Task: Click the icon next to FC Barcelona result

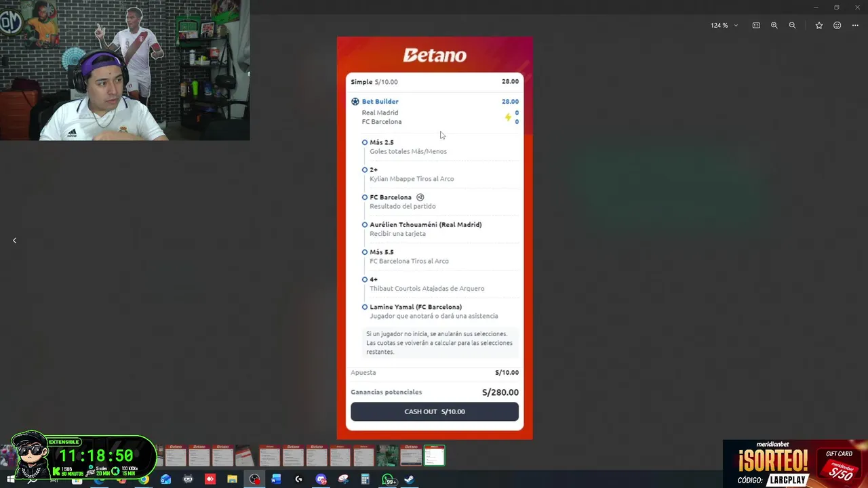Action: (420, 197)
